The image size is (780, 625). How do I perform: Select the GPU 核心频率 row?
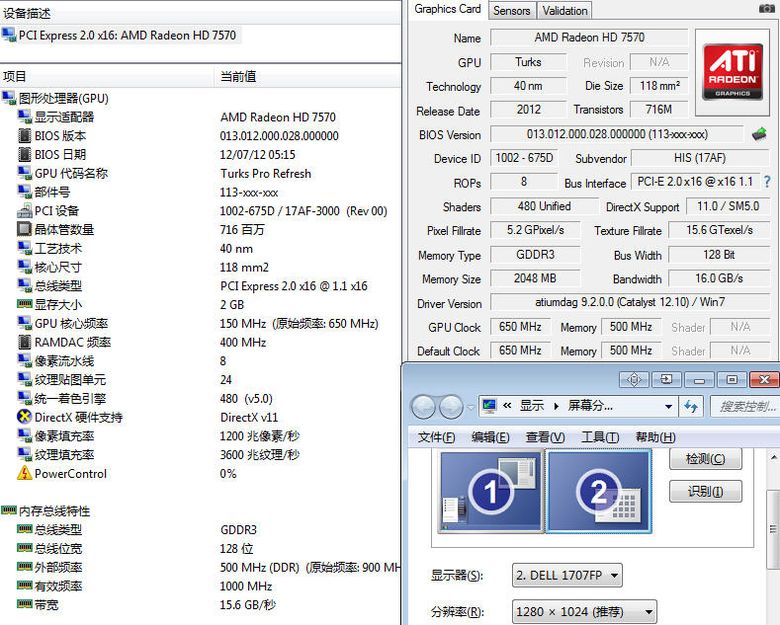click(200, 323)
